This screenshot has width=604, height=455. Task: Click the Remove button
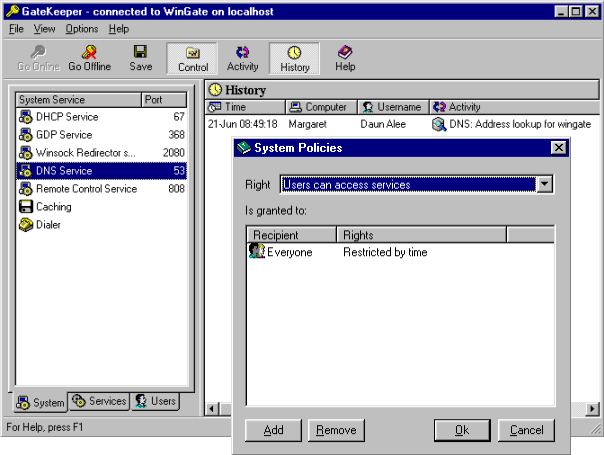[335, 430]
